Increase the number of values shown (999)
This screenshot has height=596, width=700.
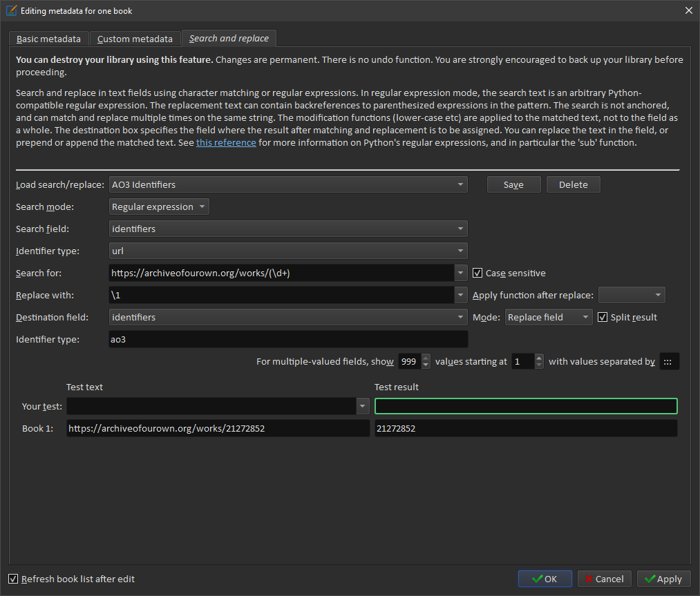click(x=426, y=358)
